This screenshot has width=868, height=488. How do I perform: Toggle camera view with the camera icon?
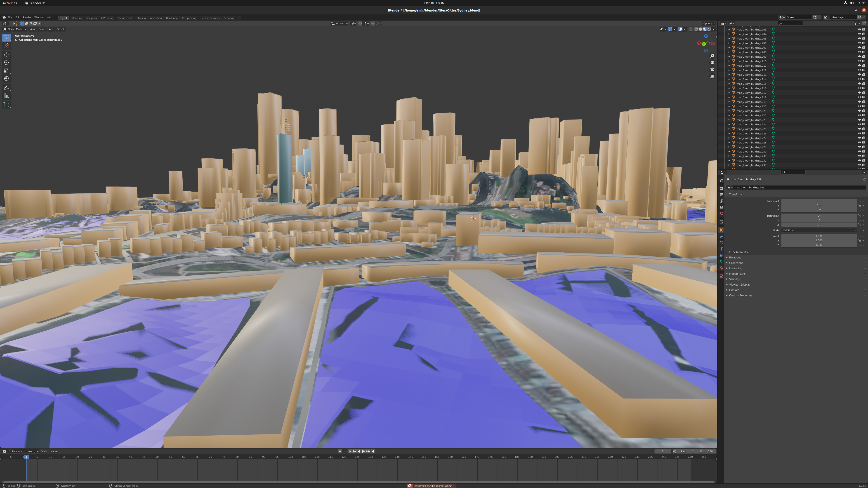(x=712, y=69)
